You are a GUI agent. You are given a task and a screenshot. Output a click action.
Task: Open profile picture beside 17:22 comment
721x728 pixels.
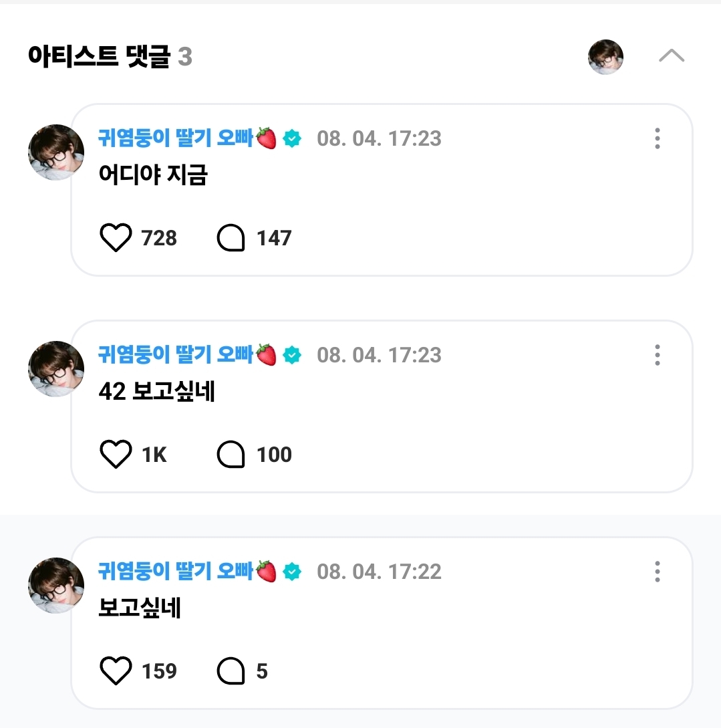pos(56,586)
